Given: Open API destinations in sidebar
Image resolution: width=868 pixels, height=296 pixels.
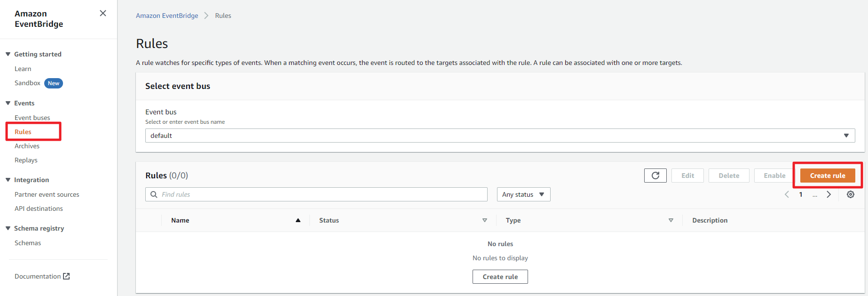Looking at the screenshot, I should click(39, 208).
